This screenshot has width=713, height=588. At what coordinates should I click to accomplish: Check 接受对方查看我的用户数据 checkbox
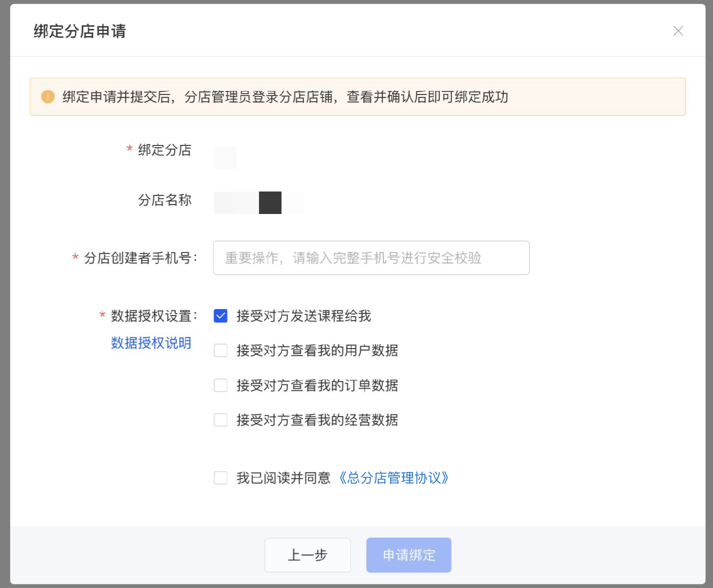220,350
